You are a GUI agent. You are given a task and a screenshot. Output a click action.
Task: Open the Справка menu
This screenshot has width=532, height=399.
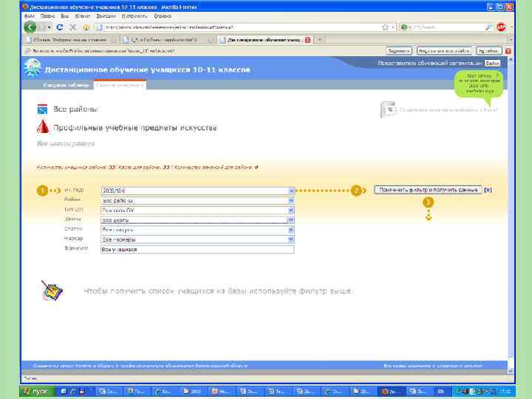point(163,16)
